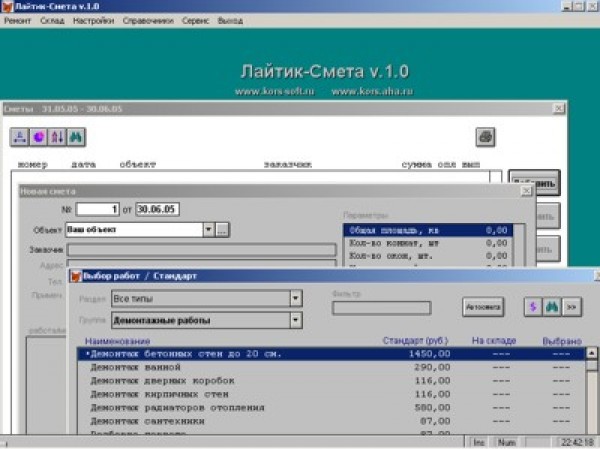Open the Объект 'Ваш объект' dropdown
The image size is (600, 449).
point(208,229)
